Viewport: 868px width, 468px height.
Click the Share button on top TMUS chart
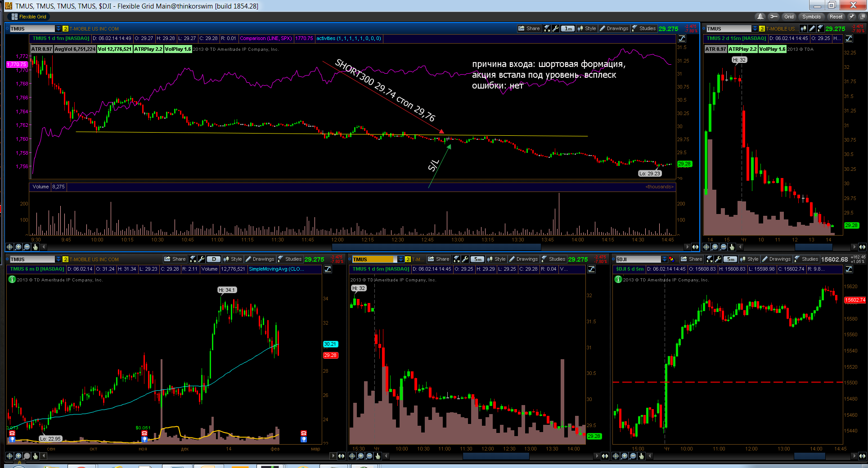(529, 28)
